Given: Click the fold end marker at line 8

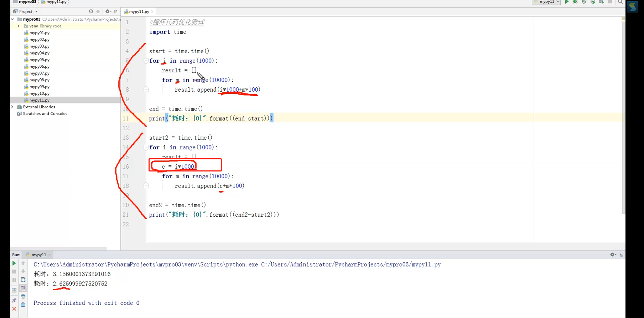Looking at the screenshot, I should click(146, 89).
